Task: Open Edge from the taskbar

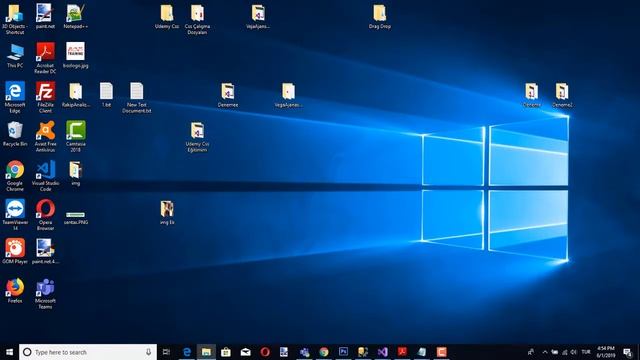Action: click(x=187, y=352)
